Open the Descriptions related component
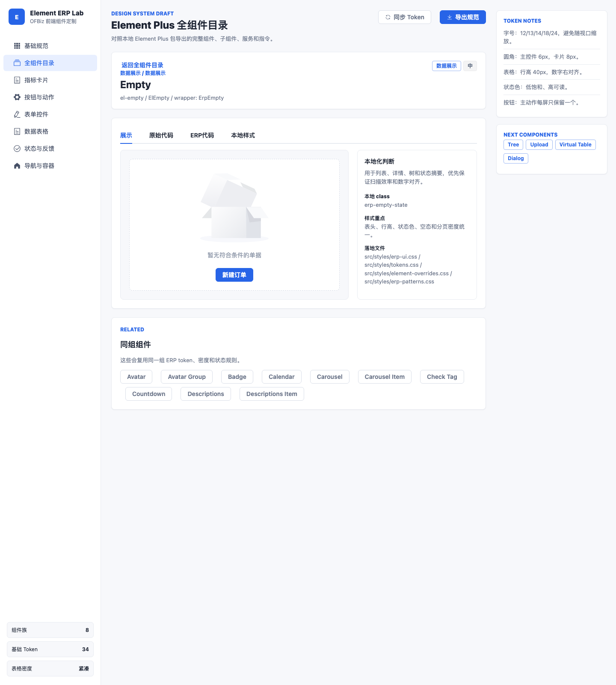This screenshot has height=685, width=616. [206, 394]
